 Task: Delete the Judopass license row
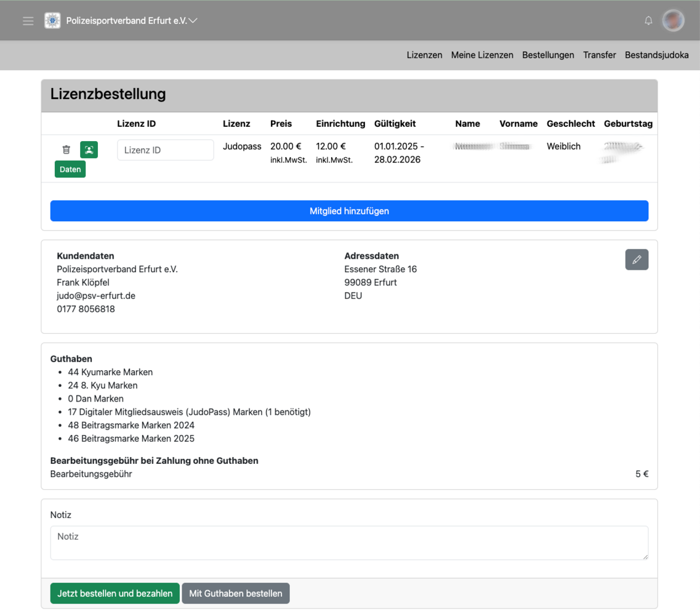tap(66, 150)
